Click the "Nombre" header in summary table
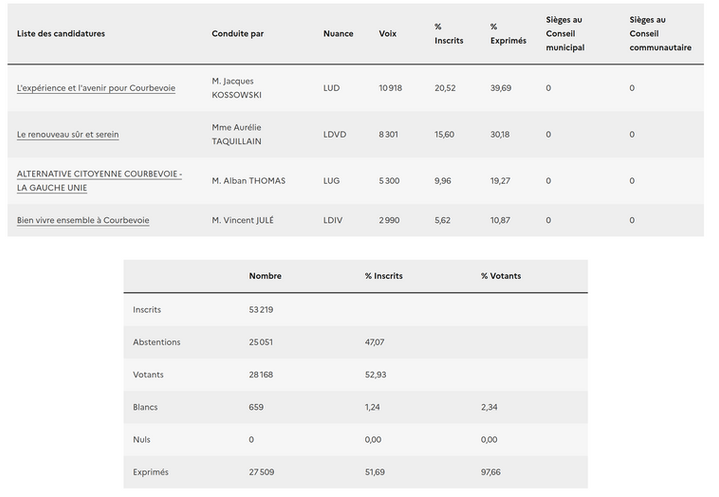719x497 pixels. coord(264,276)
